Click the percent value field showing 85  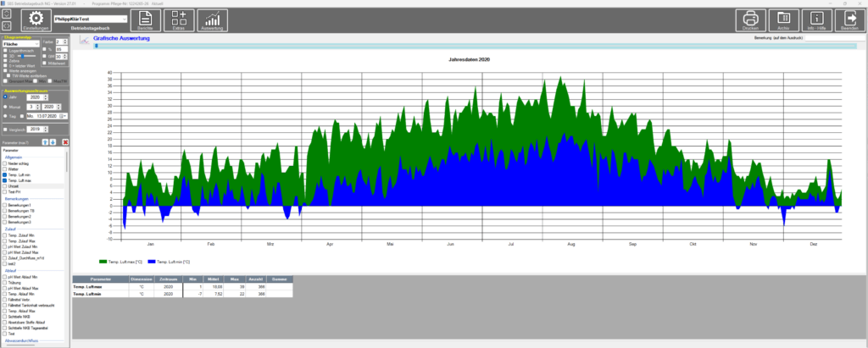[61, 49]
